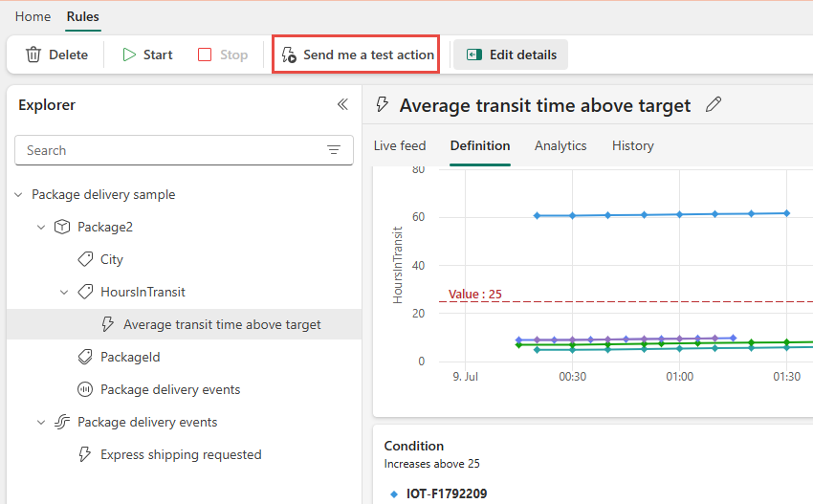
Task: Switch to the Analytics tab
Action: (560, 145)
